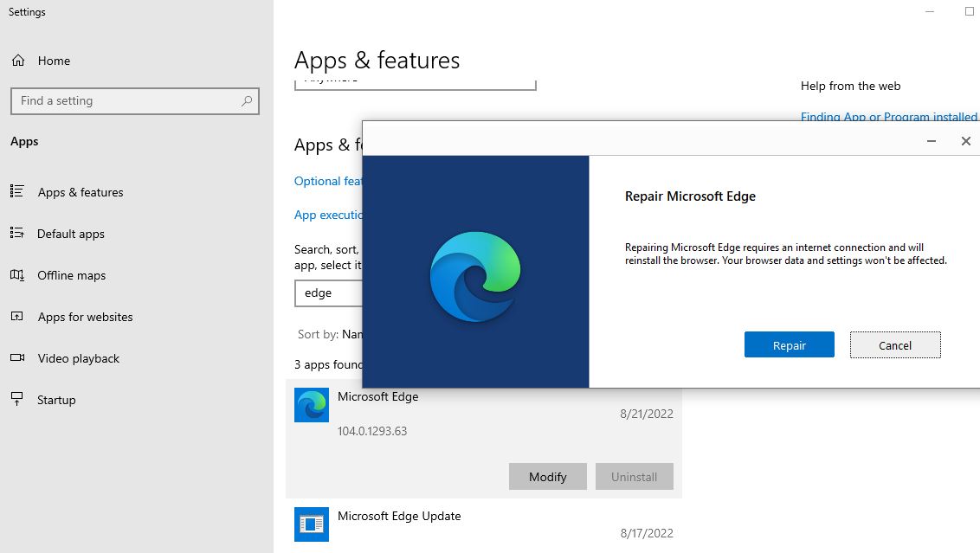The width and height of the screenshot is (980, 553).
Task: Open the Offline maps section icon
Action: pyautogui.click(x=17, y=275)
